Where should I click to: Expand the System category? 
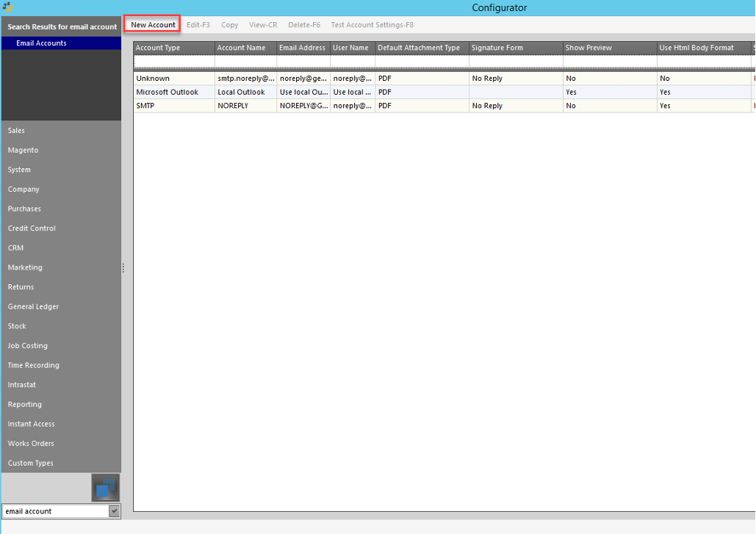point(19,170)
